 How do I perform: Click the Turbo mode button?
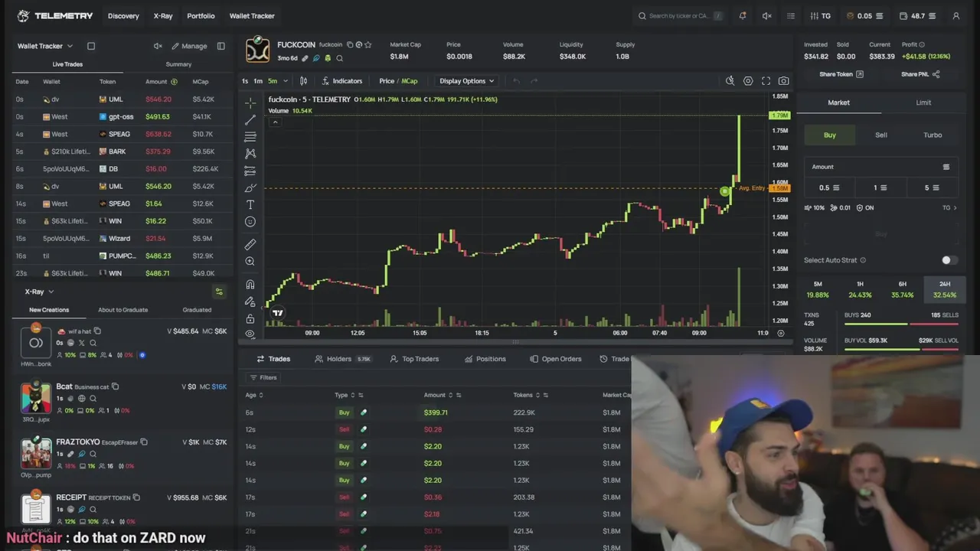(x=933, y=135)
